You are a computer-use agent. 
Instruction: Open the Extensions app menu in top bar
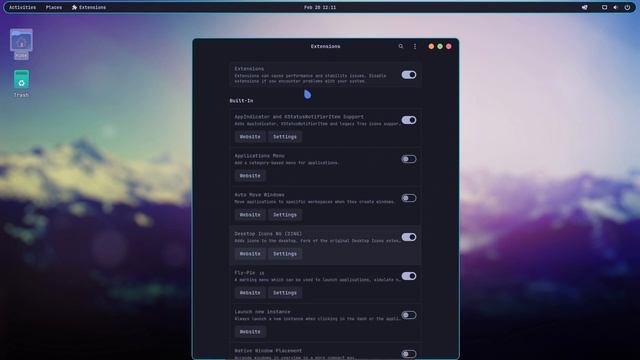click(x=89, y=7)
